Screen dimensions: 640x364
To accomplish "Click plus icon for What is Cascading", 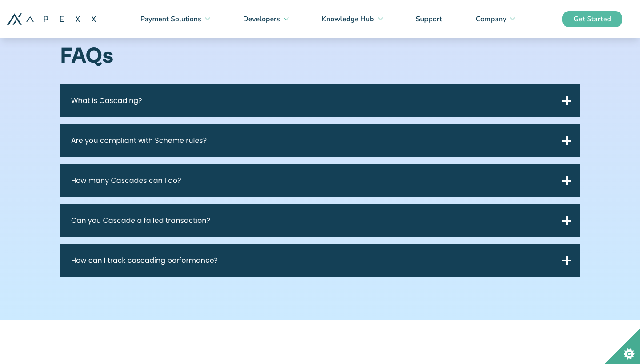I will [x=566, y=101].
